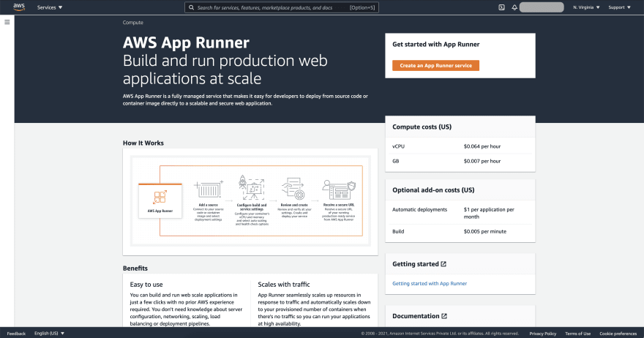The height and width of the screenshot is (338, 644).
Task: Click the Documentation panel heading
Action: click(x=416, y=316)
